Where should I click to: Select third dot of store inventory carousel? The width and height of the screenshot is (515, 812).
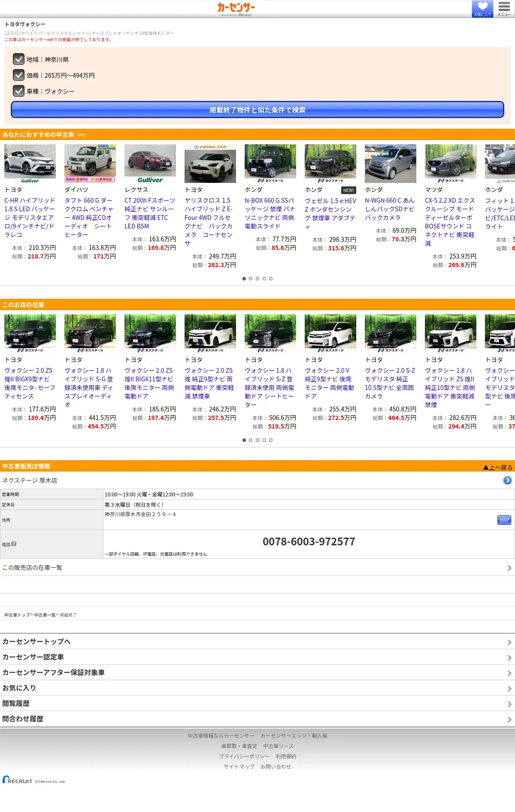(x=257, y=440)
